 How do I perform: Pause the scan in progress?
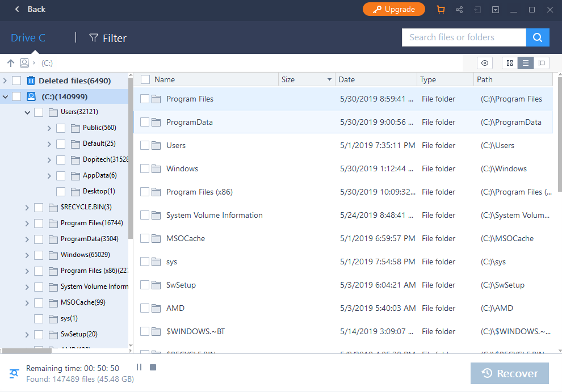(139, 368)
